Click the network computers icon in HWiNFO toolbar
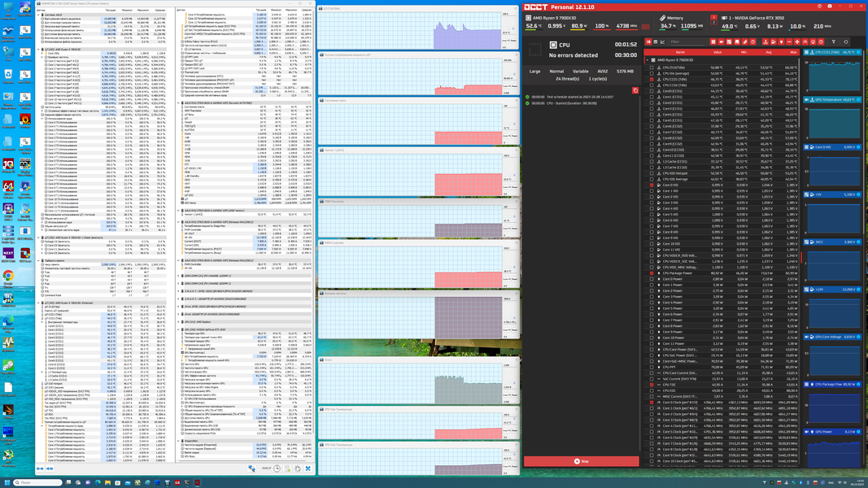The height and width of the screenshot is (488, 868). [252, 468]
